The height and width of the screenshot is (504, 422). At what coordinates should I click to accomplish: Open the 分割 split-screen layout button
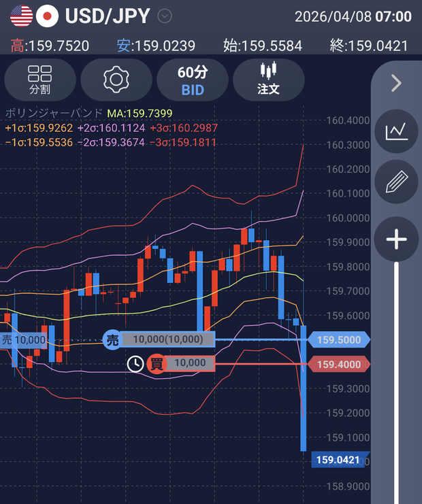point(40,80)
